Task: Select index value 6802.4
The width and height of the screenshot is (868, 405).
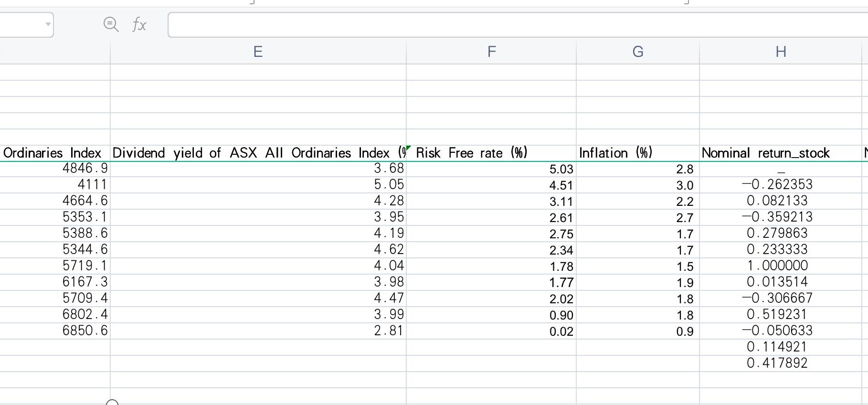Action: 55,315
